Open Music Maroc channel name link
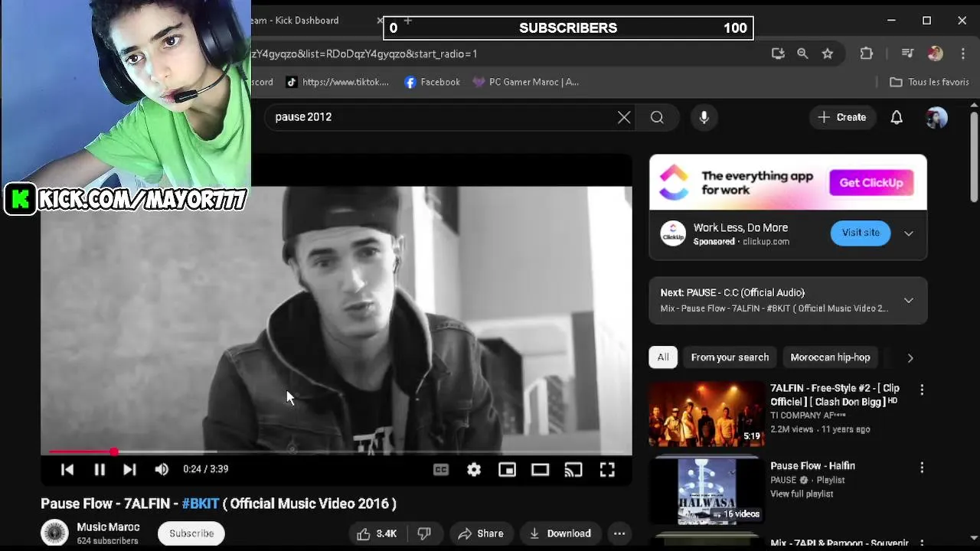980x551 pixels. pyautogui.click(x=108, y=527)
